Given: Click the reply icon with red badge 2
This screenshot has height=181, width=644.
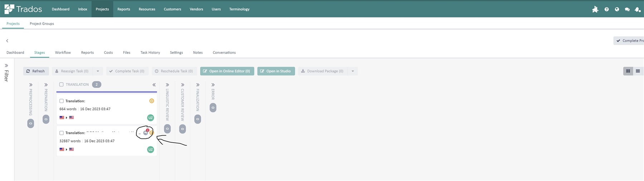Looking at the screenshot, I should point(146,132).
